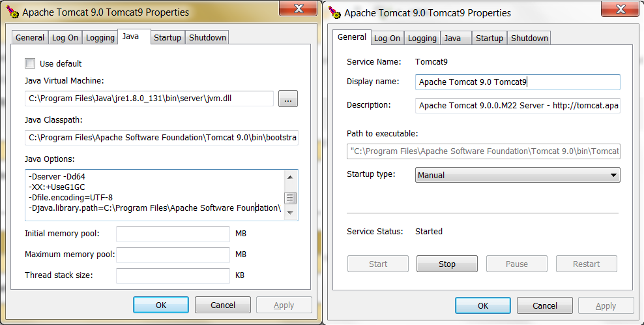This screenshot has height=325, width=644.
Task: Stop the Tomcat9 service
Action: [447, 264]
